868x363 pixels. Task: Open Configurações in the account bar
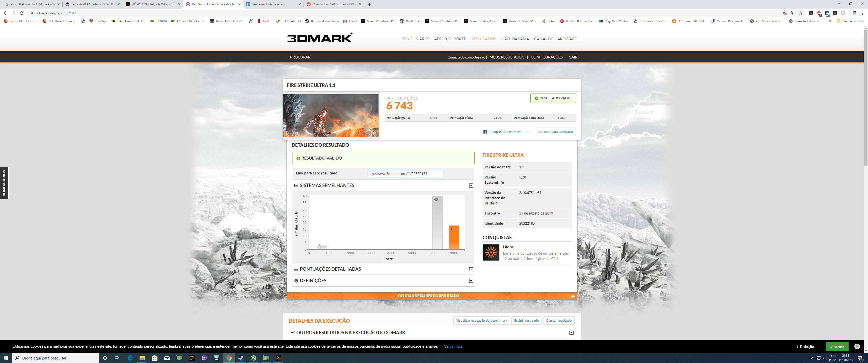point(547,57)
